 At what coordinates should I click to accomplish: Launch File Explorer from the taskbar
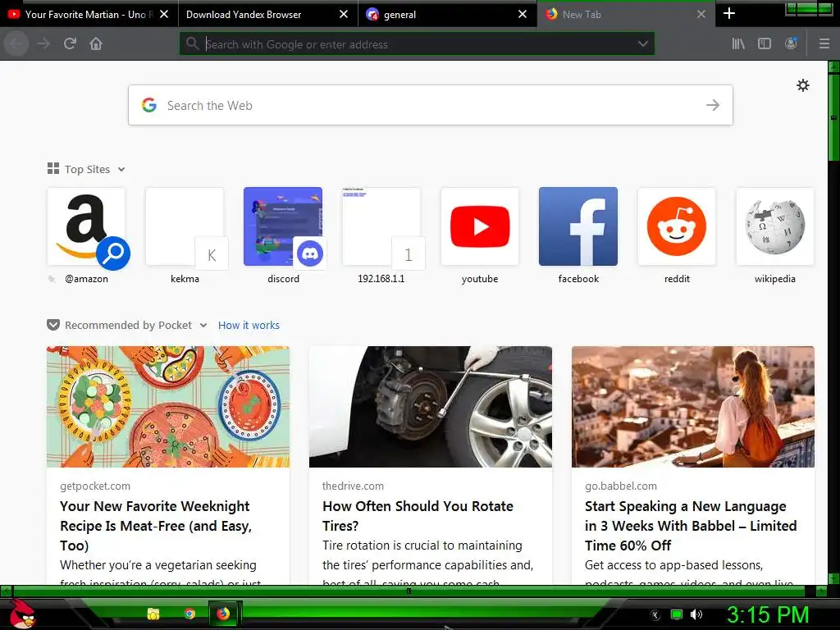coord(153,614)
